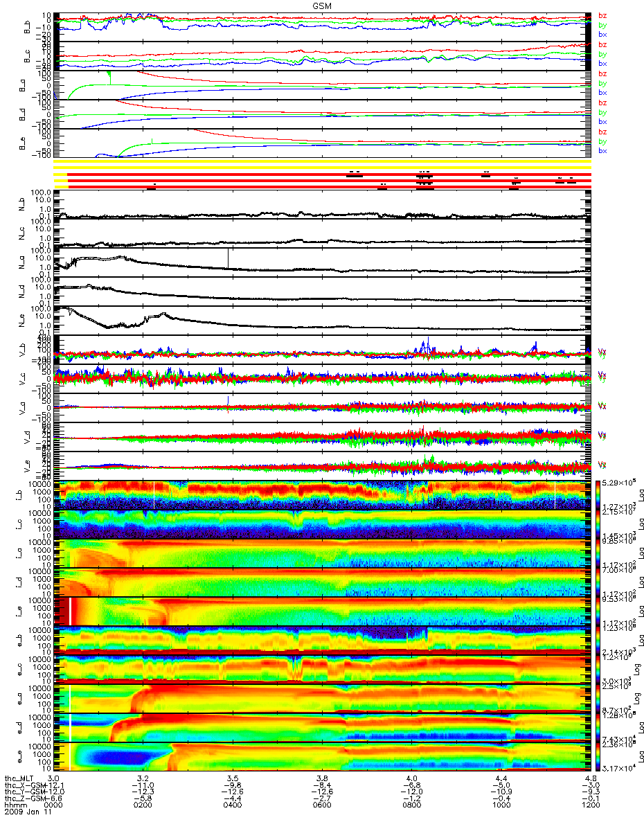Select the by legend of B_c panel
This screenshot has height=831, width=644.
pyautogui.click(x=602, y=54)
